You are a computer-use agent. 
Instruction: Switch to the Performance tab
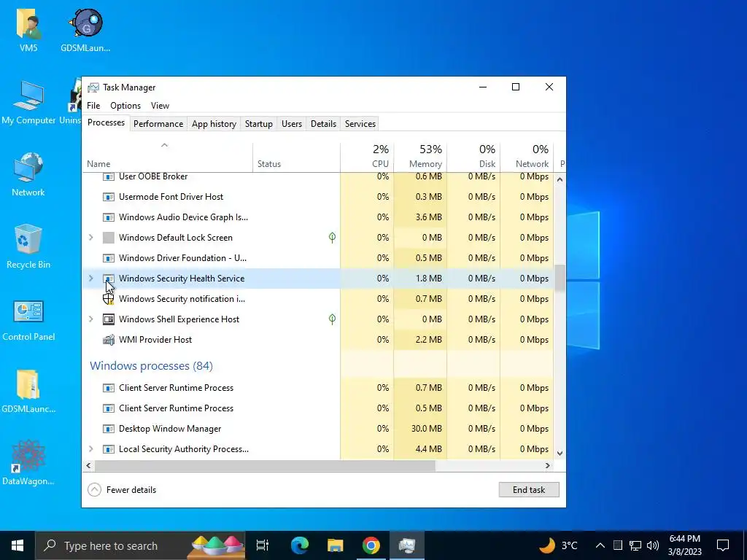[x=158, y=124]
